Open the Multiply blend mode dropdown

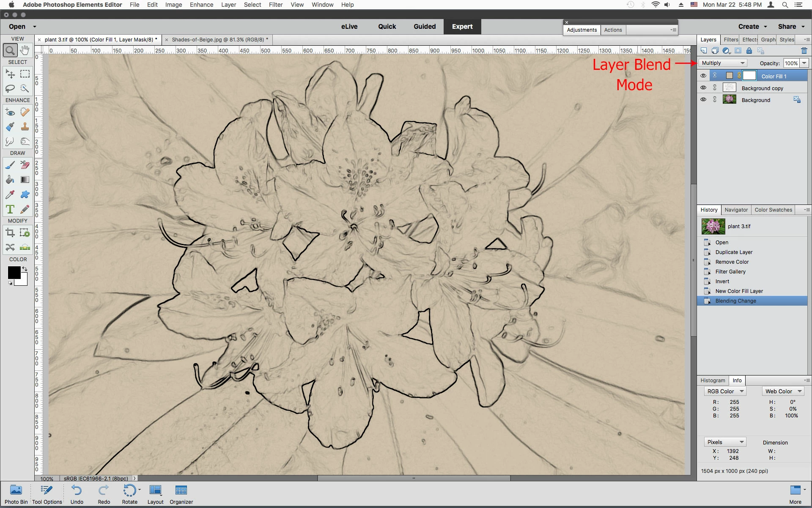coord(722,63)
